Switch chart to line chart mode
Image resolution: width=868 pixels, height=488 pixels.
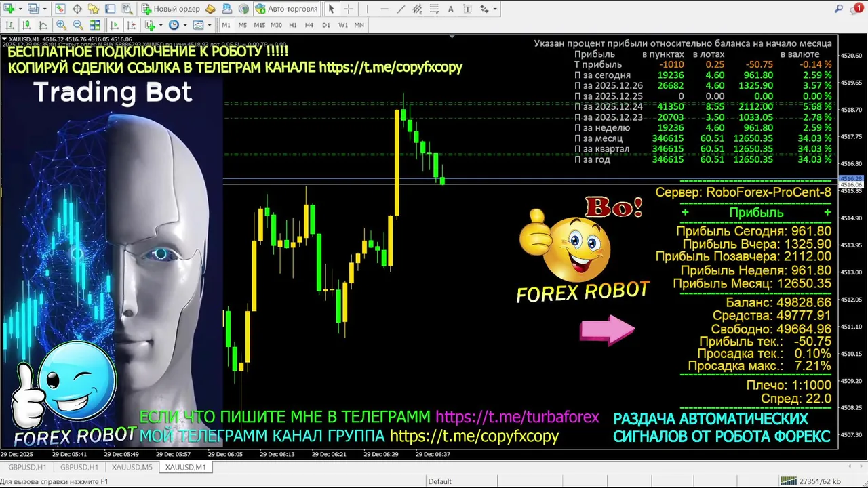click(43, 25)
